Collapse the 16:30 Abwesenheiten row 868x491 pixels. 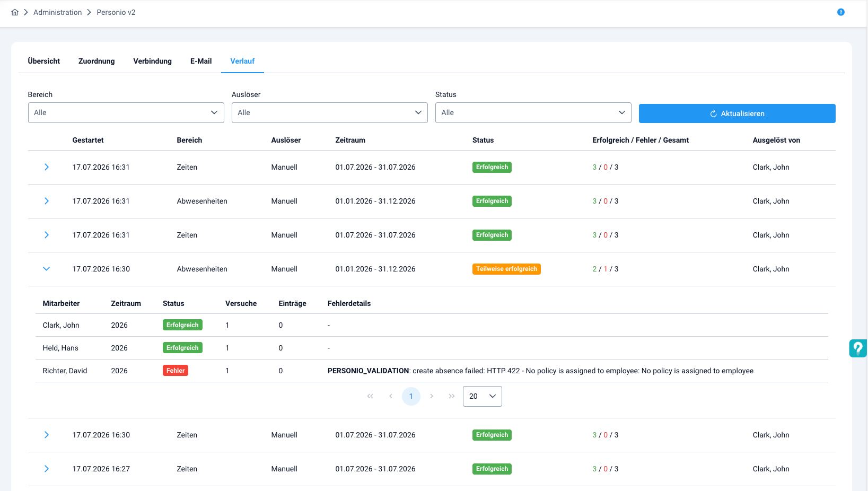[47, 269]
